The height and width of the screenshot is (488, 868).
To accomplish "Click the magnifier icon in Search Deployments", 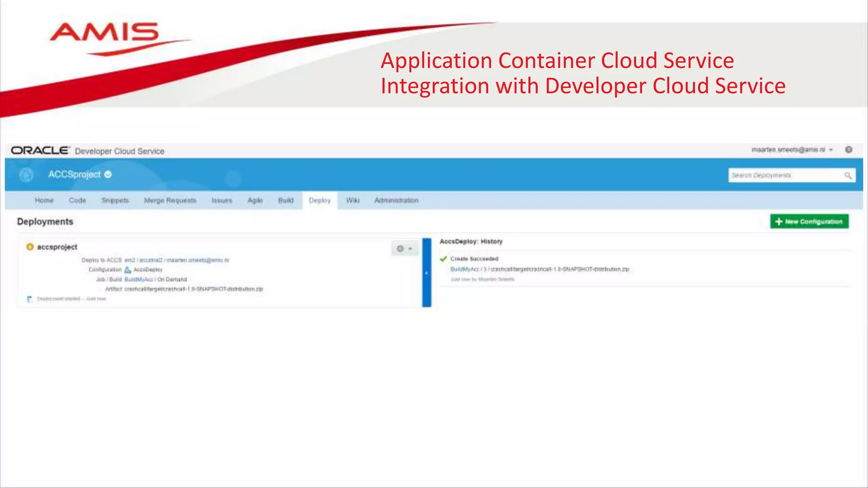I will (848, 175).
